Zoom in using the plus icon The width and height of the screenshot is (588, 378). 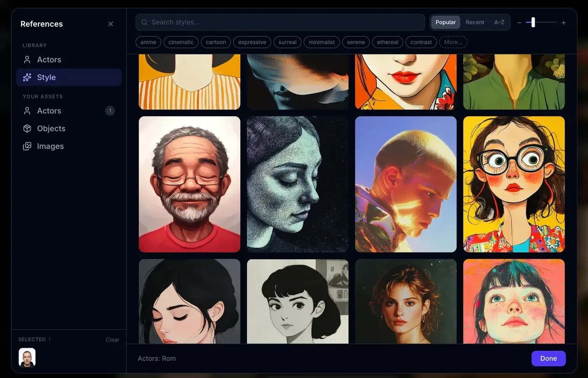pos(563,22)
